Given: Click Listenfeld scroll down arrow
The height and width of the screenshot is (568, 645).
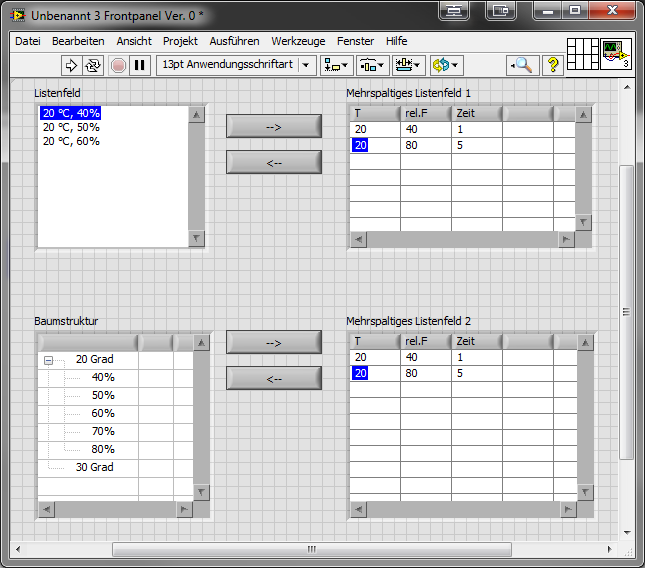Looking at the screenshot, I should [197, 239].
